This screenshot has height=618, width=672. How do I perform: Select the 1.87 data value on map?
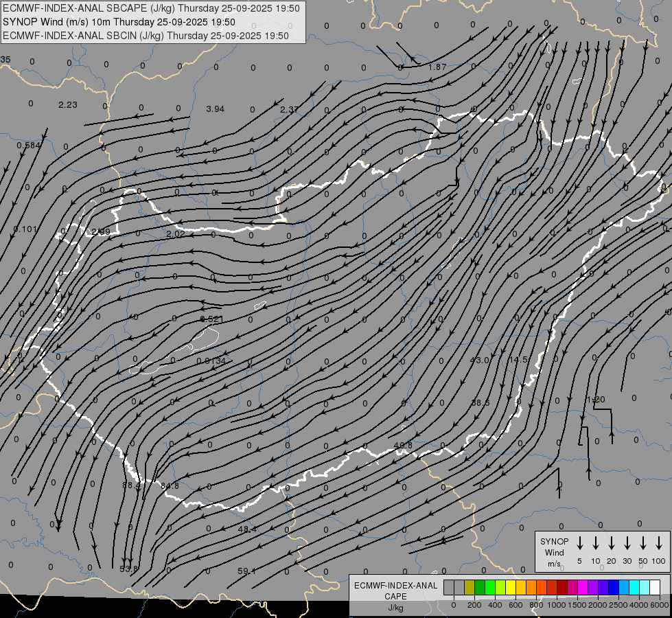tap(437, 67)
